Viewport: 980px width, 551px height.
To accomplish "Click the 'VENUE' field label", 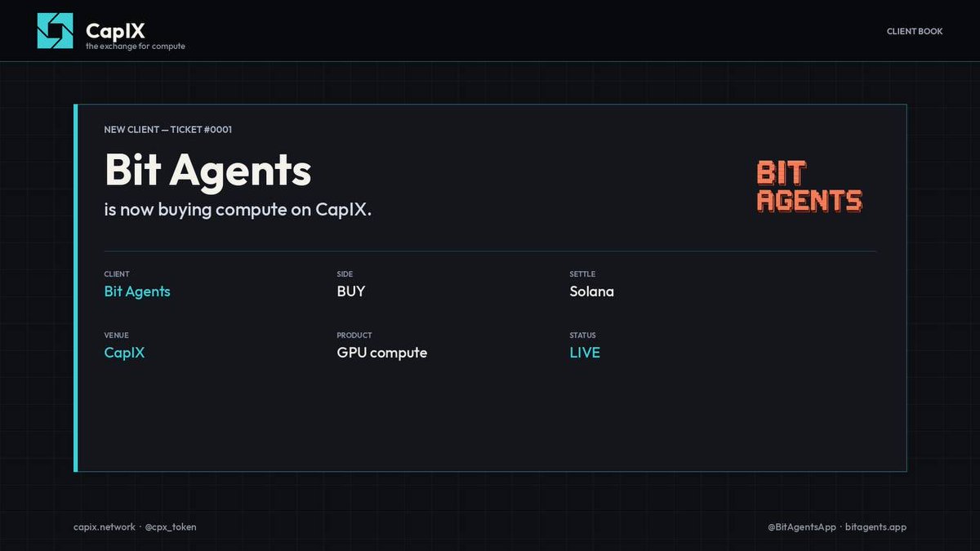I will (116, 335).
